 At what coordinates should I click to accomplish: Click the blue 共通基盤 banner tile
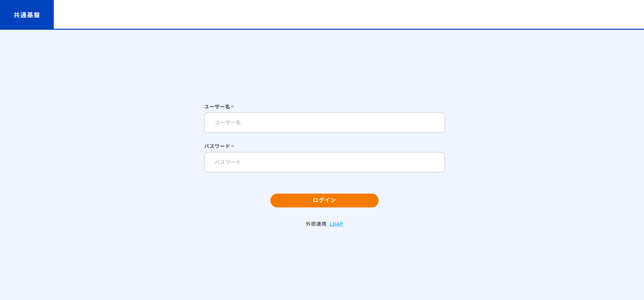click(x=26, y=15)
